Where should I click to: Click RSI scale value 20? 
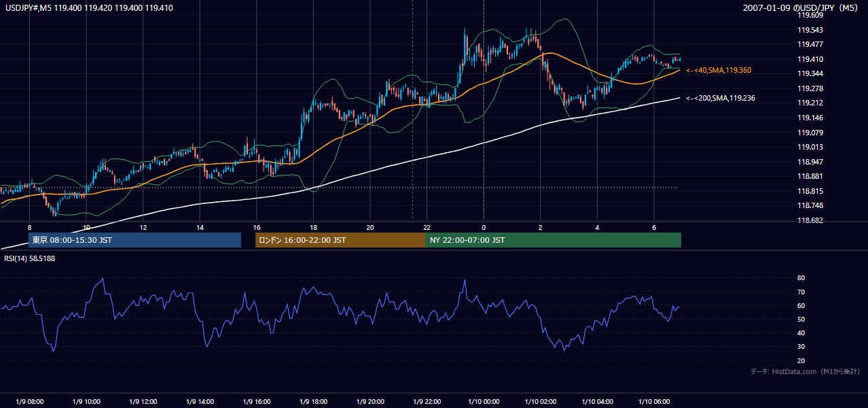pos(801,360)
